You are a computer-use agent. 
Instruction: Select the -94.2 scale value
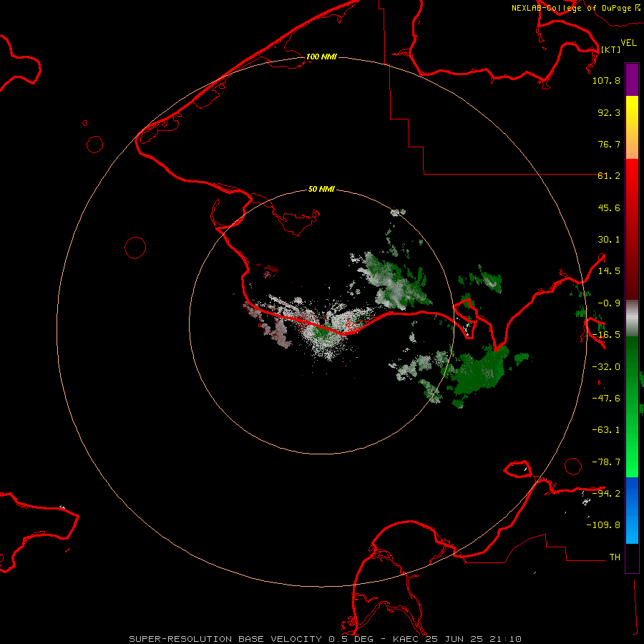click(x=606, y=493)
